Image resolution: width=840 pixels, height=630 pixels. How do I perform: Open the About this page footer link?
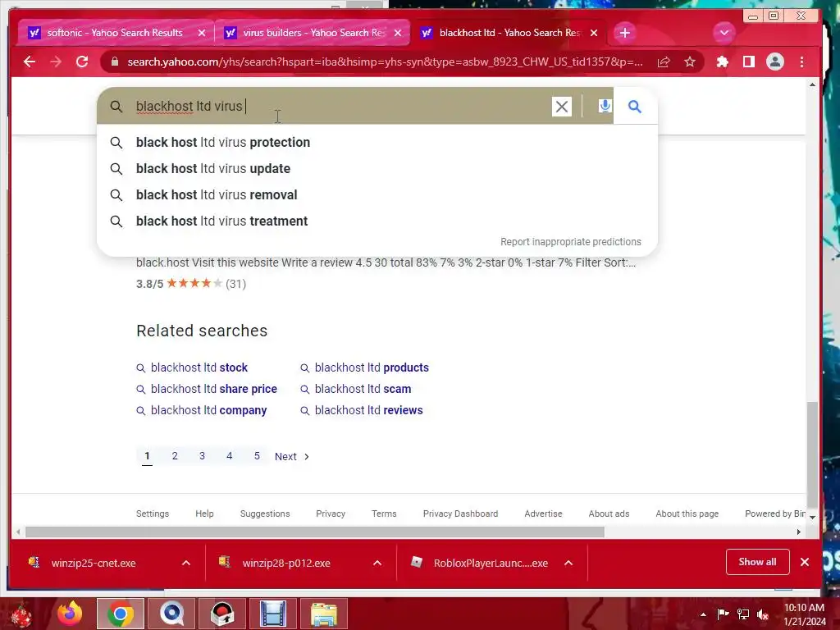click(x=687, y=514)
